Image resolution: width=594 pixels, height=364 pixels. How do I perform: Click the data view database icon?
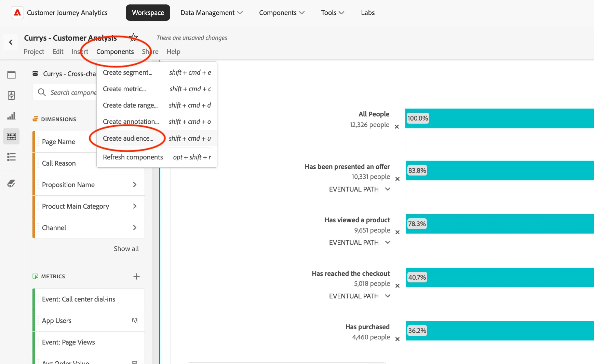pyautogui.click(x=35, y=73)
